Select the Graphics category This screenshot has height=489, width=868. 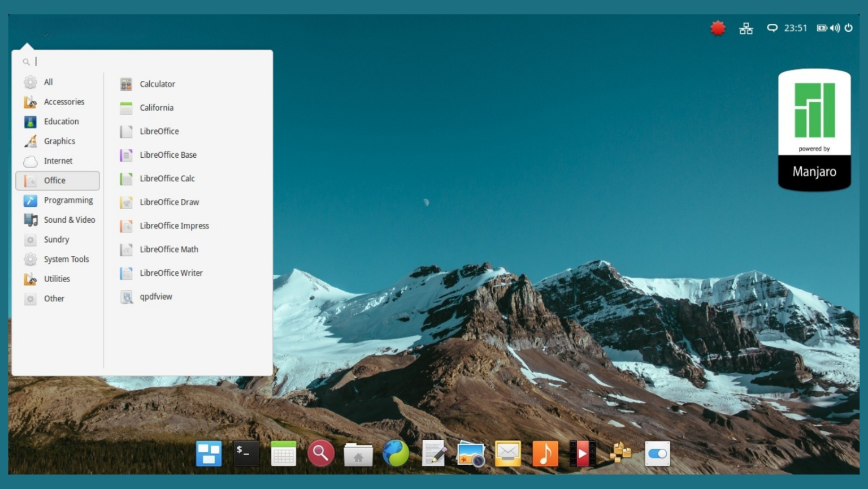point(59,141)
